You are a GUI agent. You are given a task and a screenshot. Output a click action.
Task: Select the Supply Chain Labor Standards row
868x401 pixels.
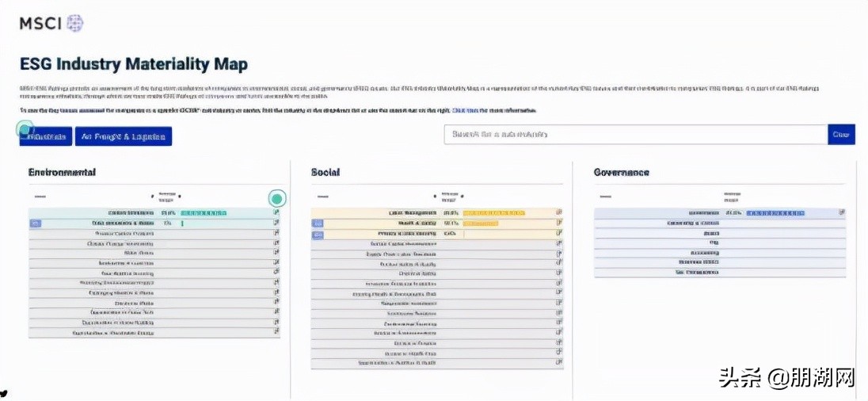pyautogui.click(x=437, y=253)
